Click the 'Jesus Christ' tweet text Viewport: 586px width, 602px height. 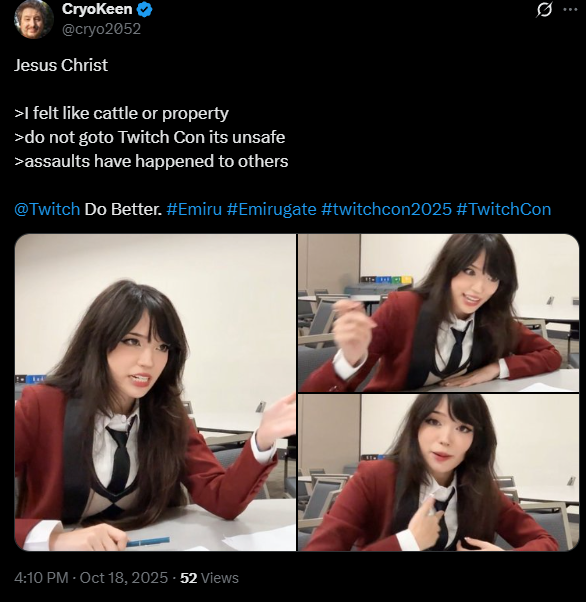[61, 65]
